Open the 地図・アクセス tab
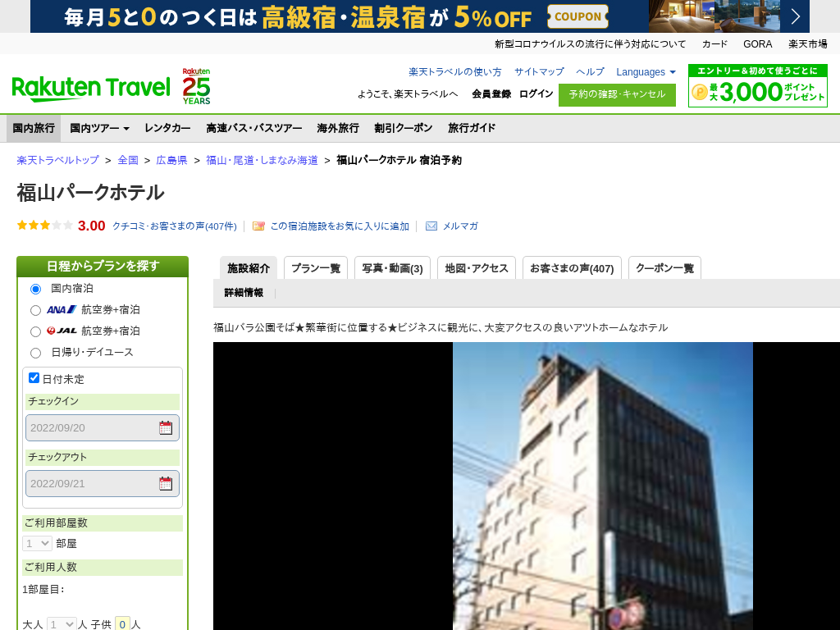The height and width of the screenshot is (630, 840). click(476, 268)
